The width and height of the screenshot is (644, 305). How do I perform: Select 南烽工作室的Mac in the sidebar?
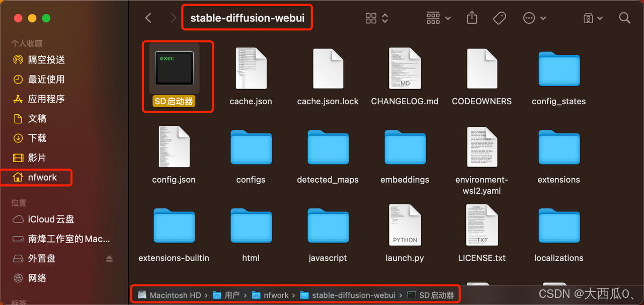tap(61, 239)
